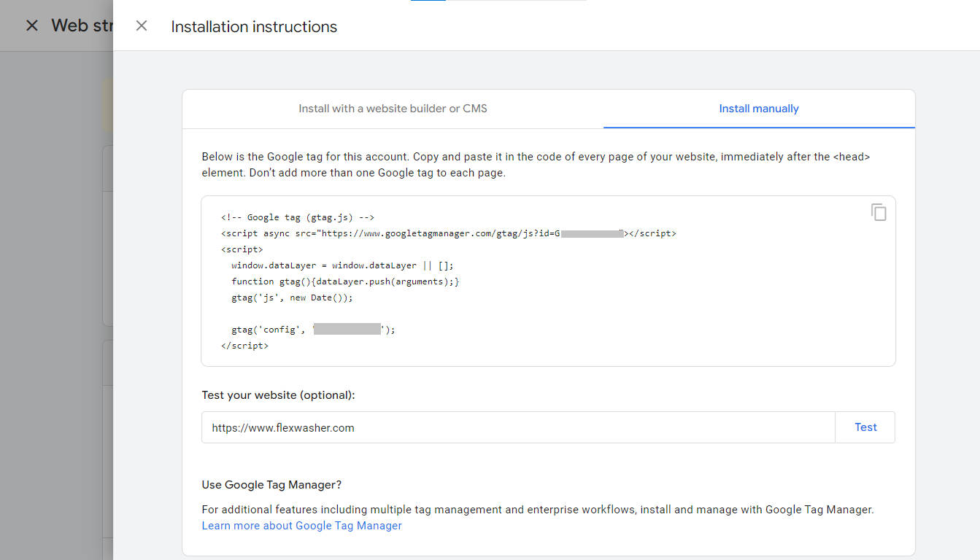
Task: Open Learn more about Google Tag Manager
Action: [x=301, y=526]
